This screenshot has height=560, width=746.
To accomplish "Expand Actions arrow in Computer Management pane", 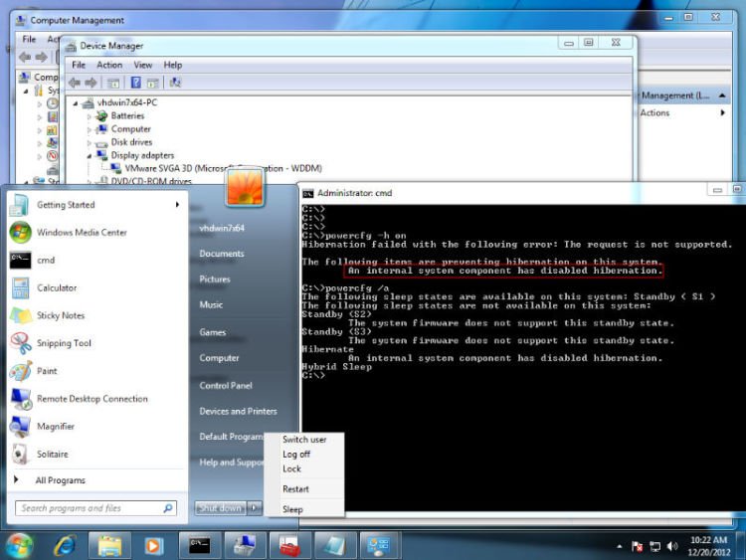I will [x=723, y=112].
